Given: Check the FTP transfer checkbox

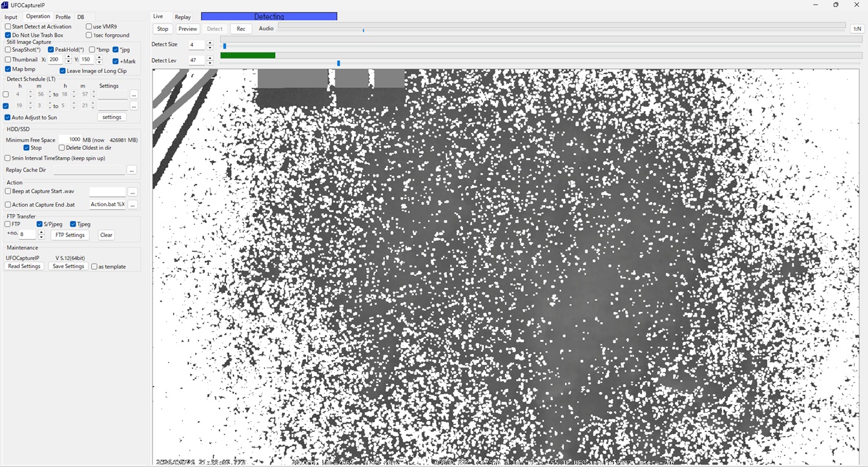Looking at the screenshot, I should (8, 224).
